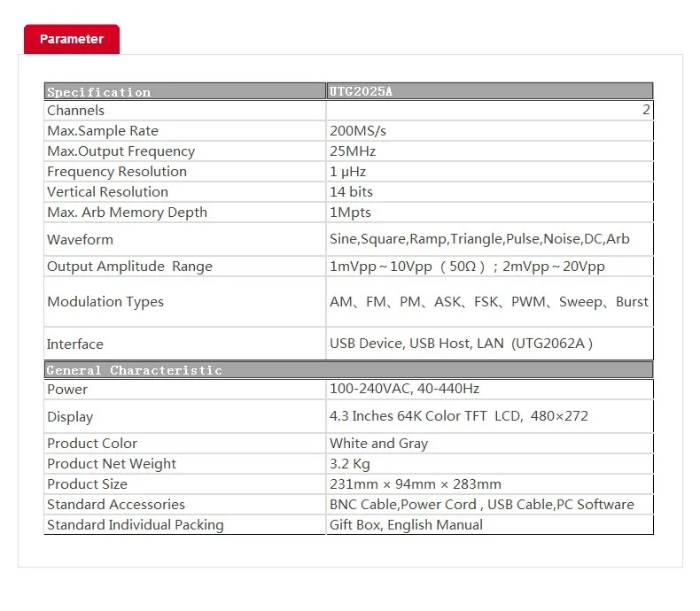Click the Gift Box, English Manual value
The height and width of the screenshot is (611, 700).
tap(406, 525)
